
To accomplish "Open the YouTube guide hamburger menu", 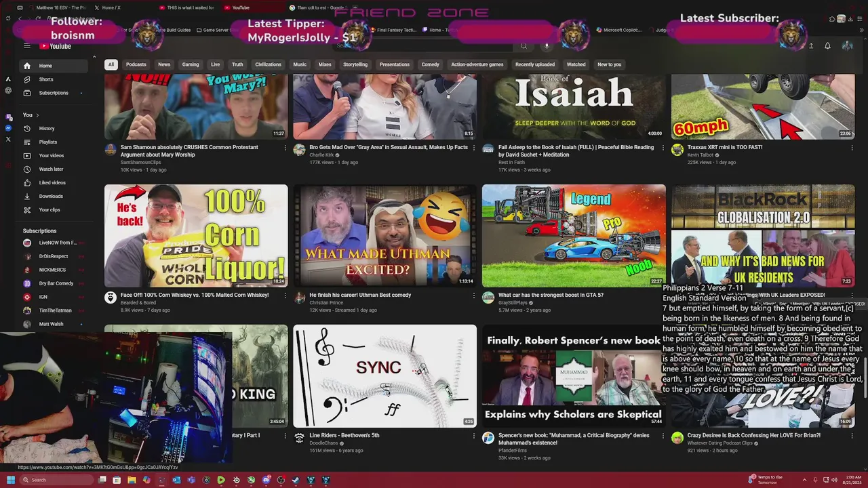I will pyautogui.click(x=27, y=46).
